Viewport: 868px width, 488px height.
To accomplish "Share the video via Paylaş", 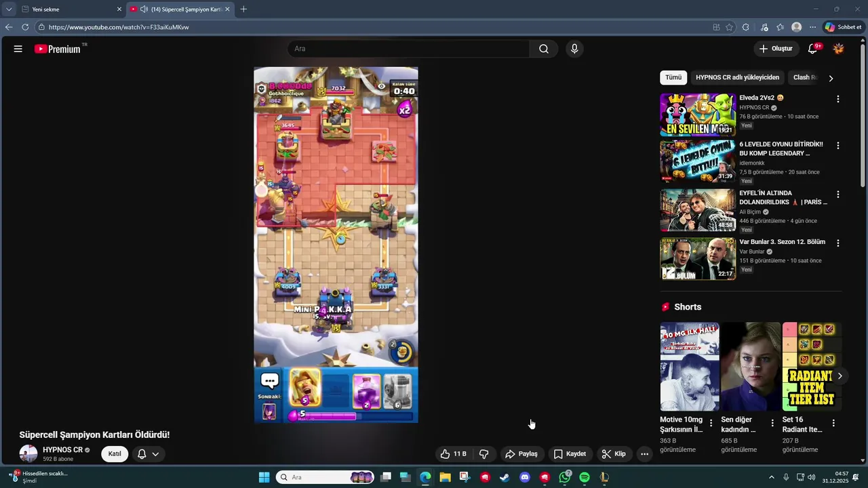I will [x=521, y=454].
